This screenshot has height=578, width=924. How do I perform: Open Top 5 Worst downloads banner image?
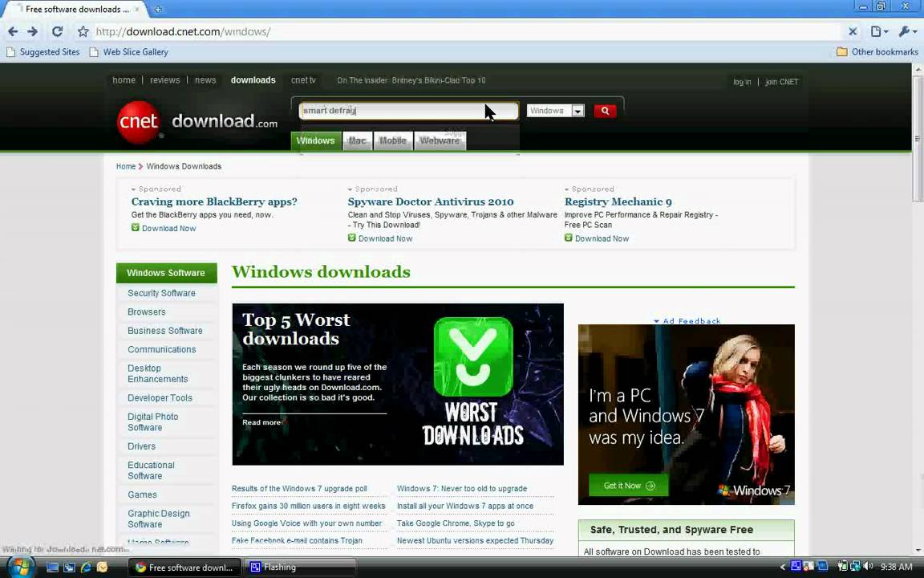(x=398, y=384)
